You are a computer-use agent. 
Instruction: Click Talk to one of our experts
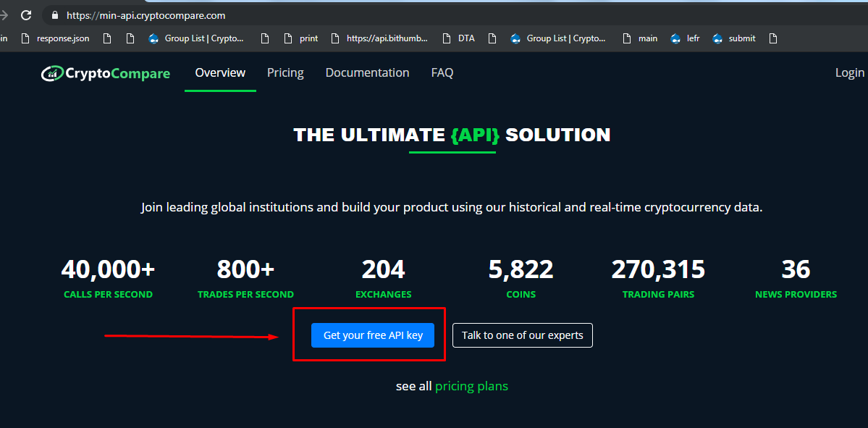tap(523, 335)
